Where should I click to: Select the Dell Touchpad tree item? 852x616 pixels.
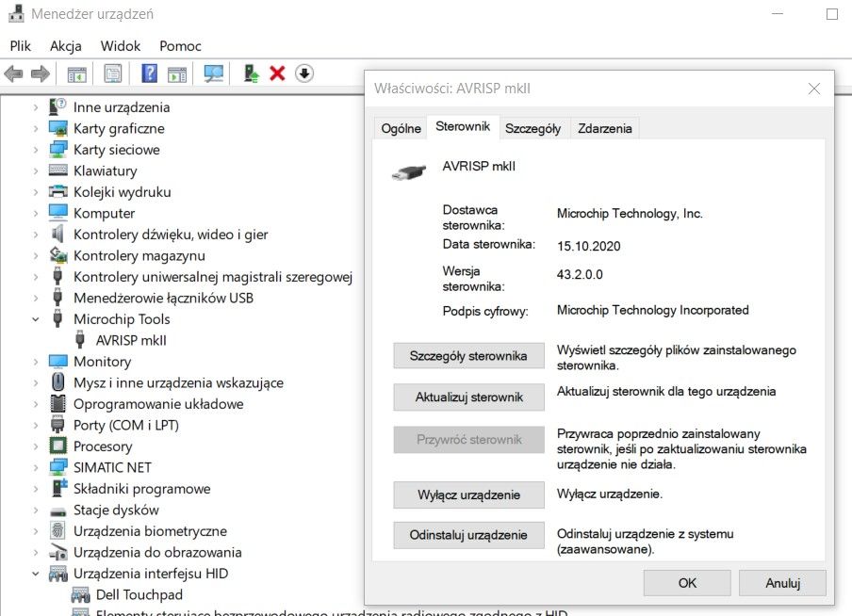click(x=139, y=595)
